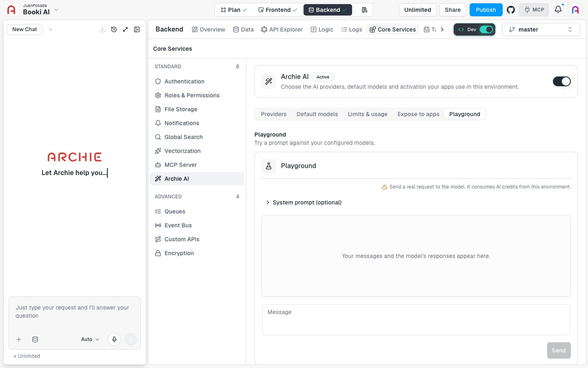Screen dimensions: 588x368
Task: Add attachment with plus icon in chat input
Action: point(19,339)
